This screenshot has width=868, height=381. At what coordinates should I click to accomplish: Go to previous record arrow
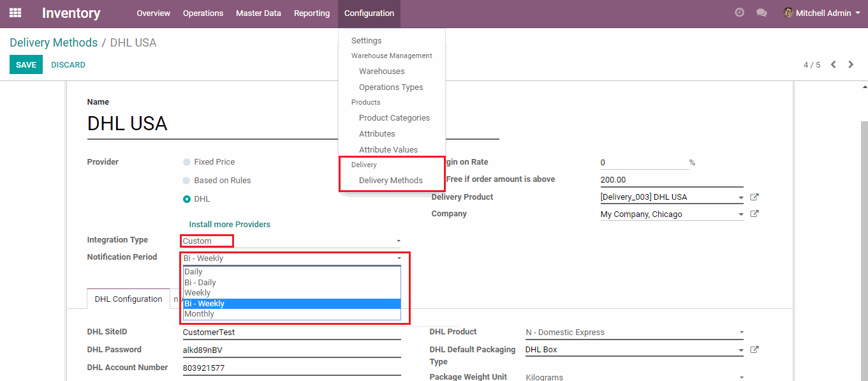(x=834, y=64)
